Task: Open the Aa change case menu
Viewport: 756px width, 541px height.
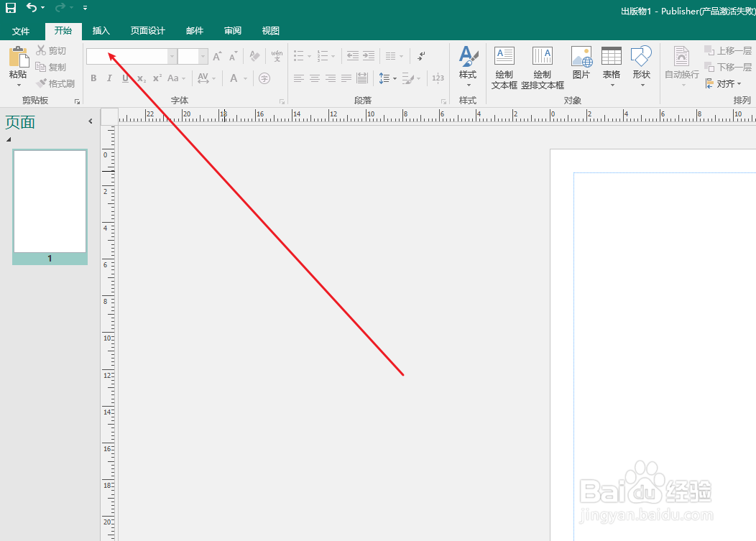Action: pos(177,78)
